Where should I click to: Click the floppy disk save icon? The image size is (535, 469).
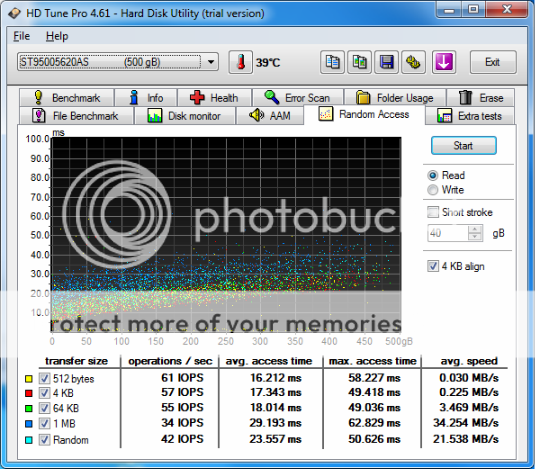pos(386,62)
